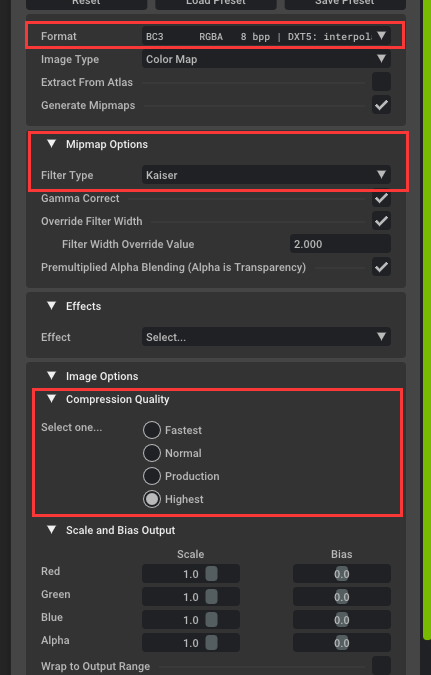Click the green vertical scrollbar
This screenshot has width=431, height=675.
click(426, 319)
